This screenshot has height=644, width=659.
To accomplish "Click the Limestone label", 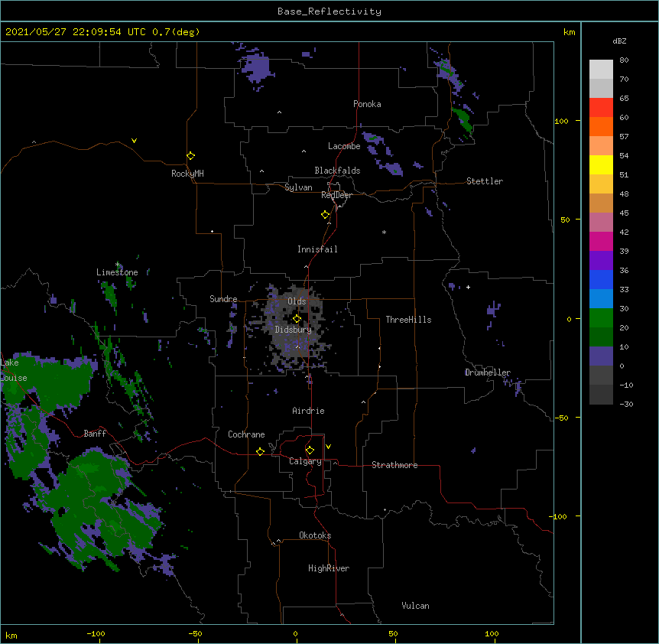I will pyautogui.click(x=117, y=272).
